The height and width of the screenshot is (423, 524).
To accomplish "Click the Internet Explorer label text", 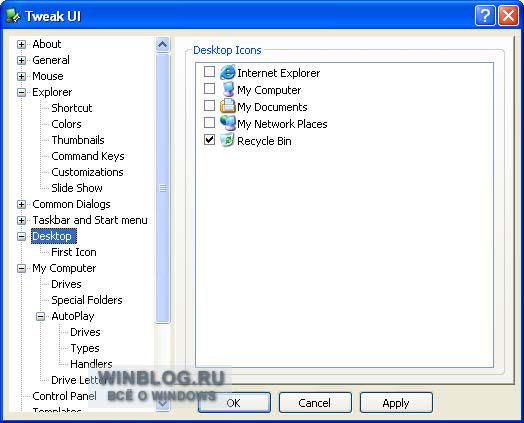I will [279, 73].
